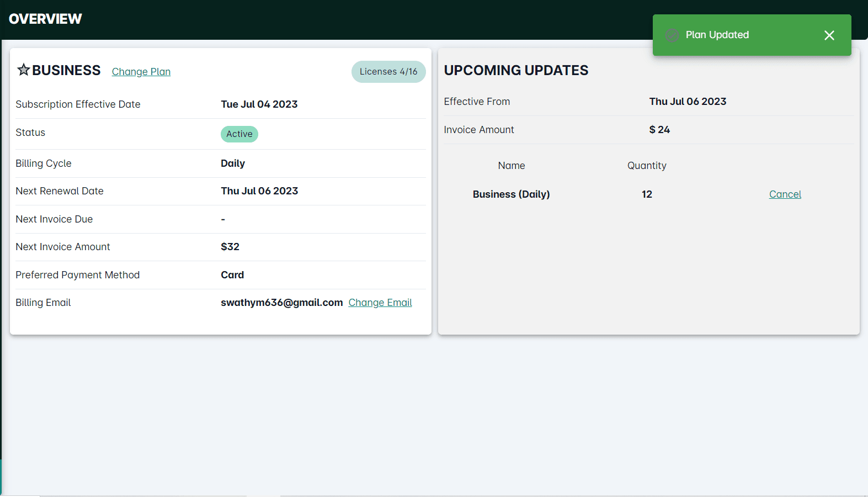Click the star icon beside BUSINESS
The height and width of the screenshot is (497, 868).
tap(23, 70)
